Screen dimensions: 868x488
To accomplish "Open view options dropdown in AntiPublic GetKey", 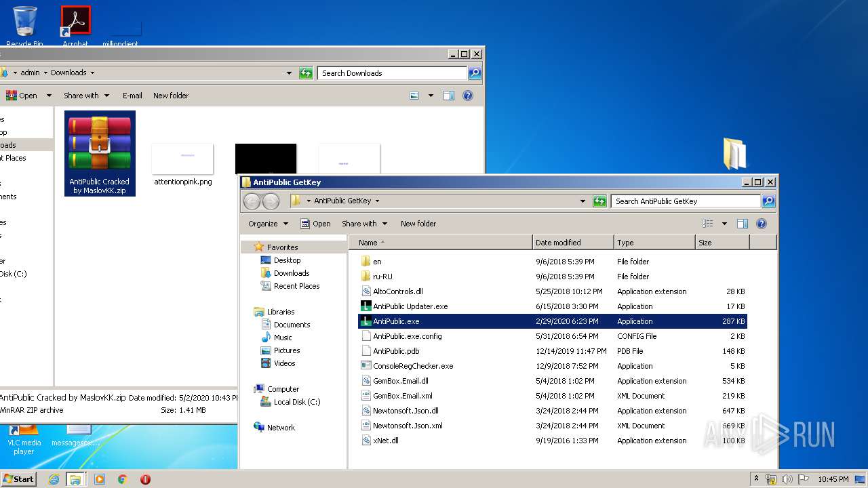I will [724, 224].
